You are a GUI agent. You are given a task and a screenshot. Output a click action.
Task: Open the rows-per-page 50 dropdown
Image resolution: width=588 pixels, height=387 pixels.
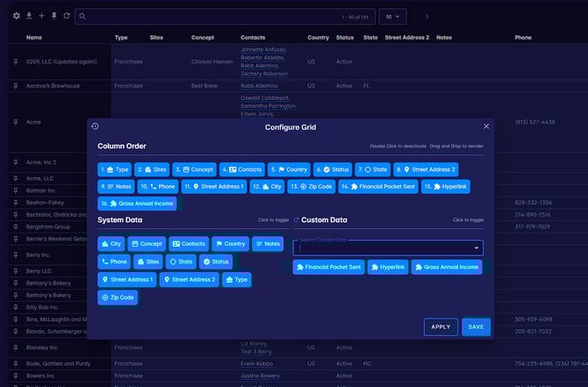point(394,16)
